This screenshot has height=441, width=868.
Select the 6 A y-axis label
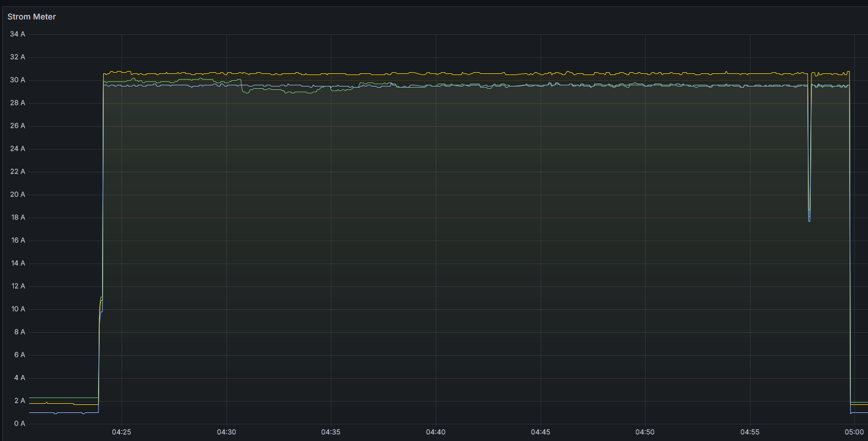coord(20,355)
